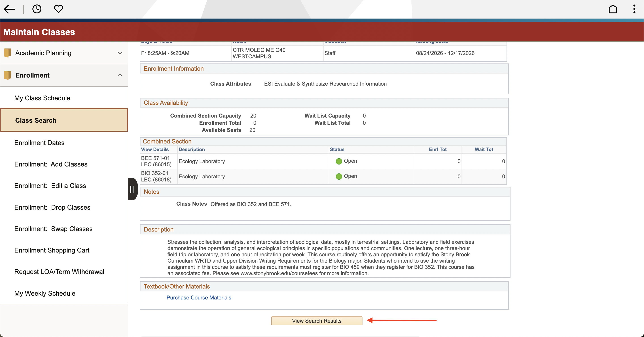Go to Enrollment: Add Classes
The width and height of the screenshot is (644, 337).
click(51, 164)
